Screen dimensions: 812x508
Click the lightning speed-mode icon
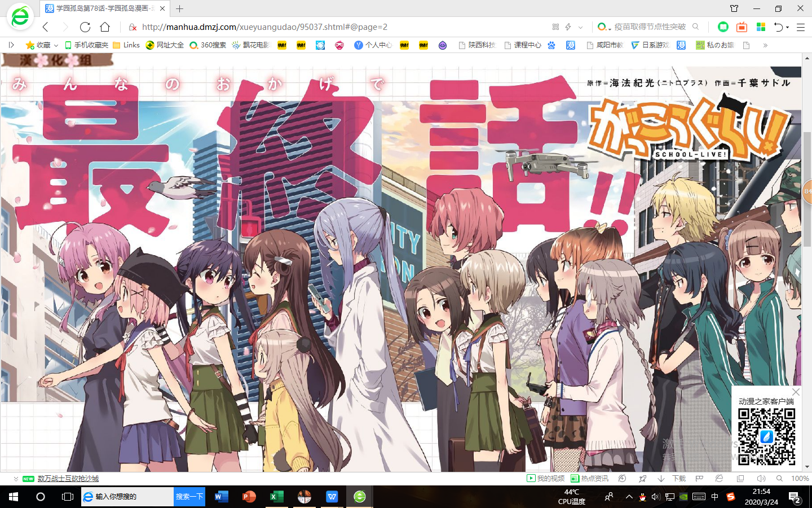coord(568,27)
